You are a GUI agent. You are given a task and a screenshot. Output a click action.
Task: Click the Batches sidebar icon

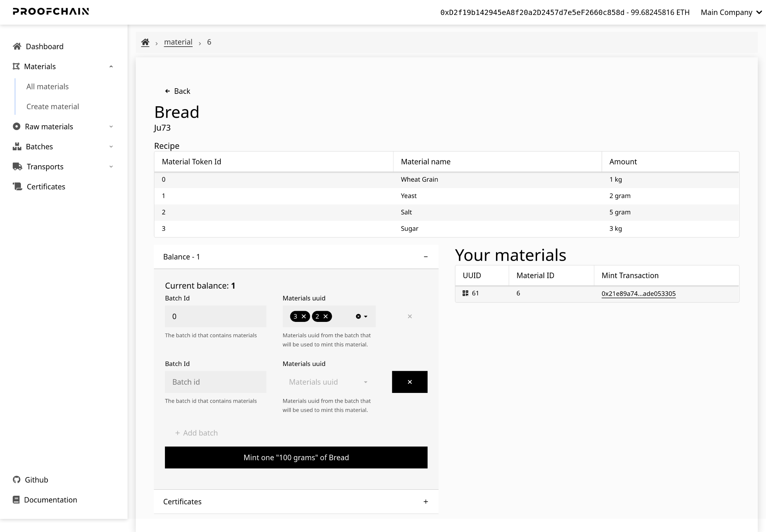16,147
